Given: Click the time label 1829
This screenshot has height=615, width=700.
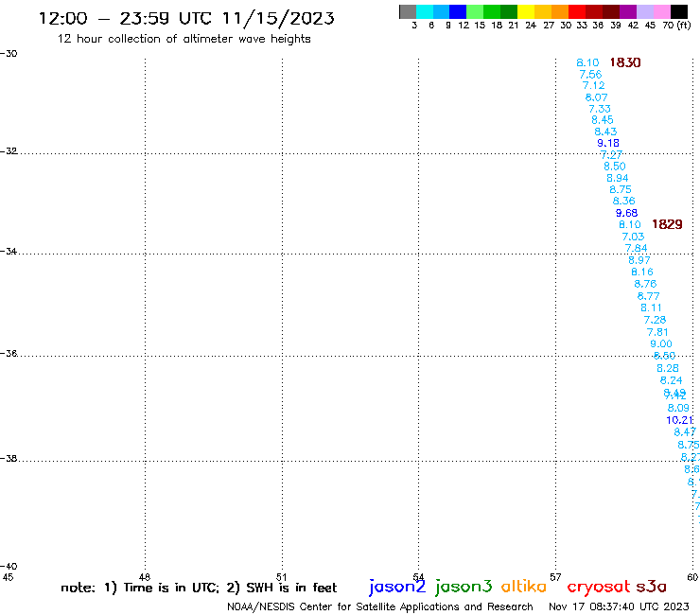Looking at the screenshot, I should [667, 224].
